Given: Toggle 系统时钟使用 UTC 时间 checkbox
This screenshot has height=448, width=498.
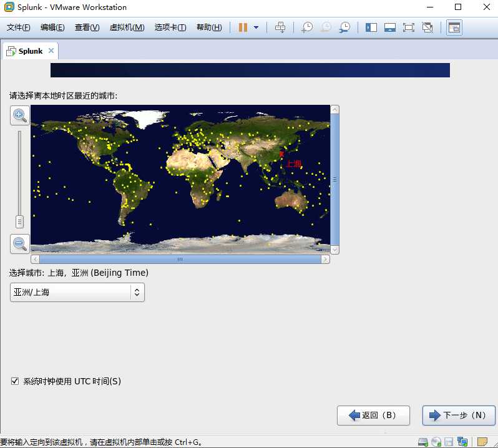Looking at the screenshot, I should (15, 381).
